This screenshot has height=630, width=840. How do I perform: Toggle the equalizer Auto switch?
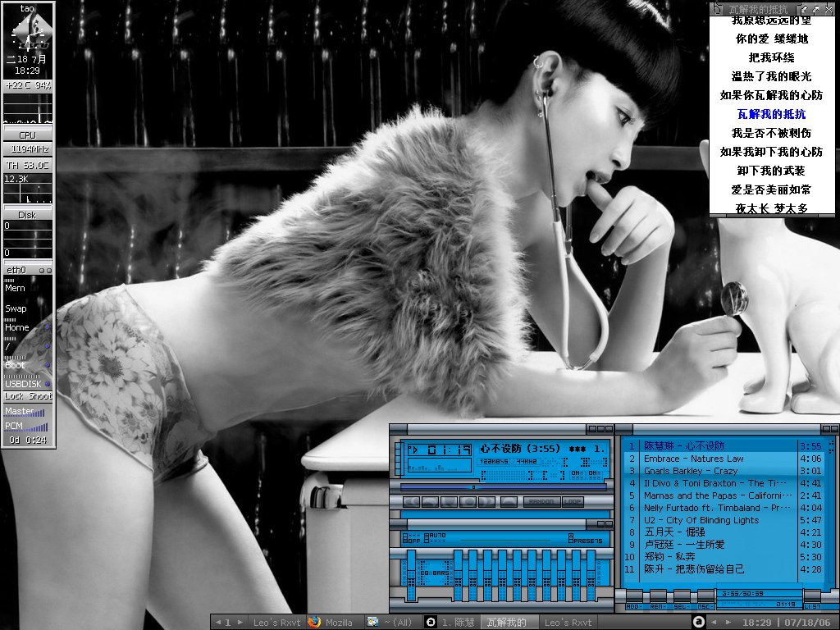(435, 538)
